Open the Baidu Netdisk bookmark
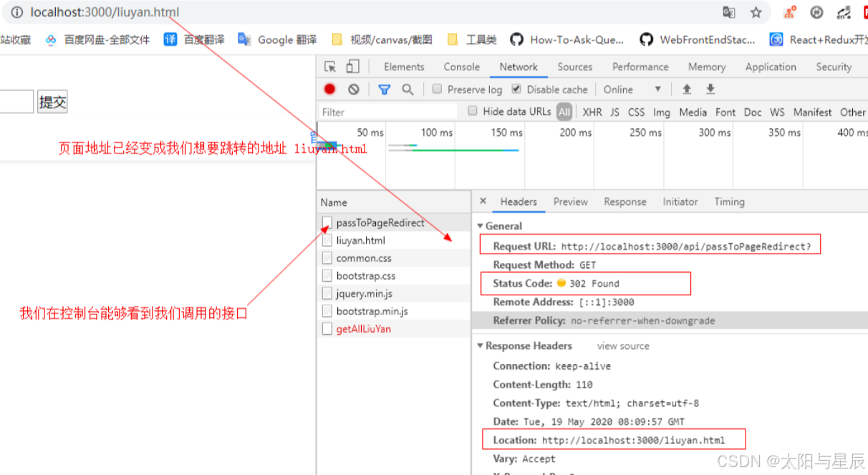 [97, 39]
